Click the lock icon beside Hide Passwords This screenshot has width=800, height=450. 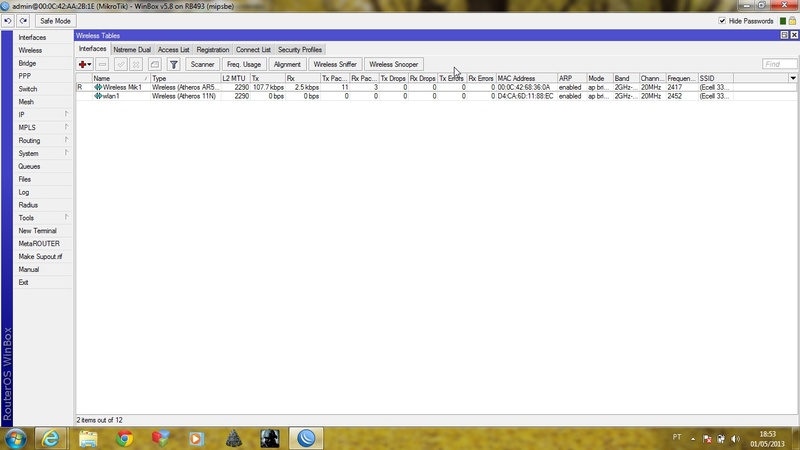point(792,21)
